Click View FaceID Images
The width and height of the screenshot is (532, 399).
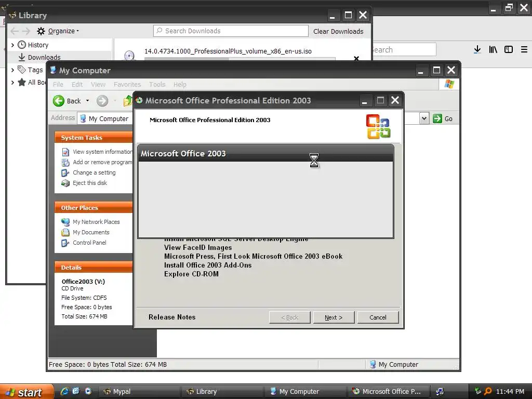pos(198,247)
